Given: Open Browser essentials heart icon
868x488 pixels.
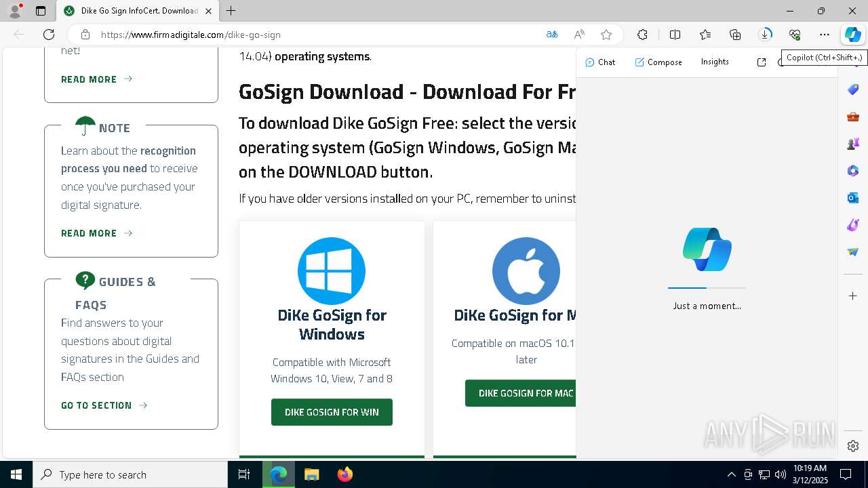Looking at the screenshot, I should 795,35.
